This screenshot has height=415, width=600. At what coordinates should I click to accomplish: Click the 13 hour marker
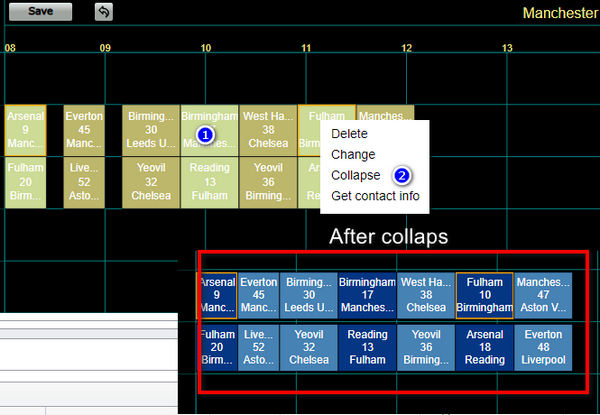[x=507, y=48]
